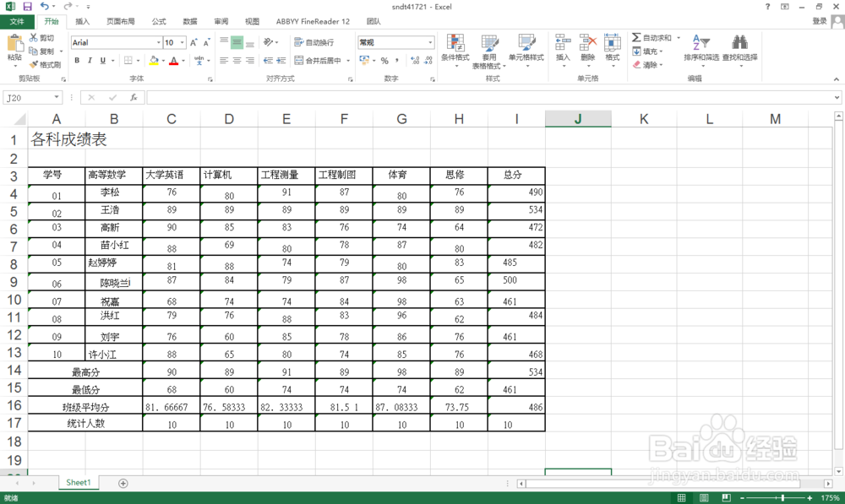Click the Save icon in quick access toolbar
Viewport: 845px width, 504px height.
28,7
